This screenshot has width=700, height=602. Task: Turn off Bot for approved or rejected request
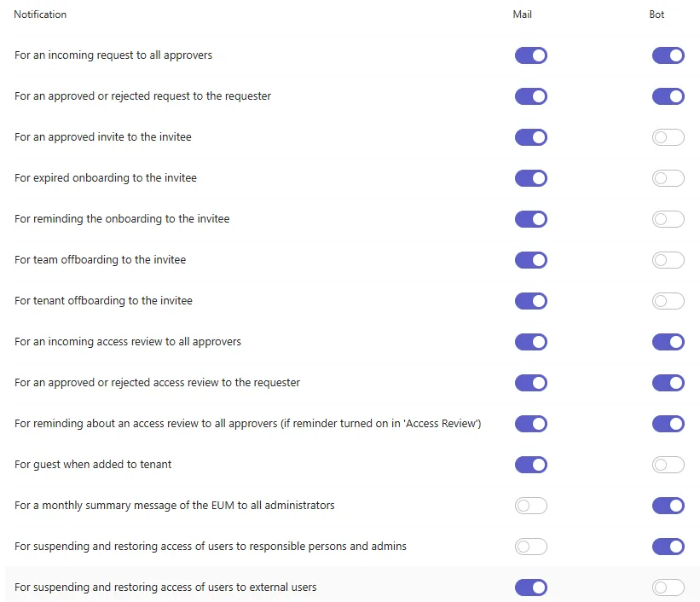point(668,96)
